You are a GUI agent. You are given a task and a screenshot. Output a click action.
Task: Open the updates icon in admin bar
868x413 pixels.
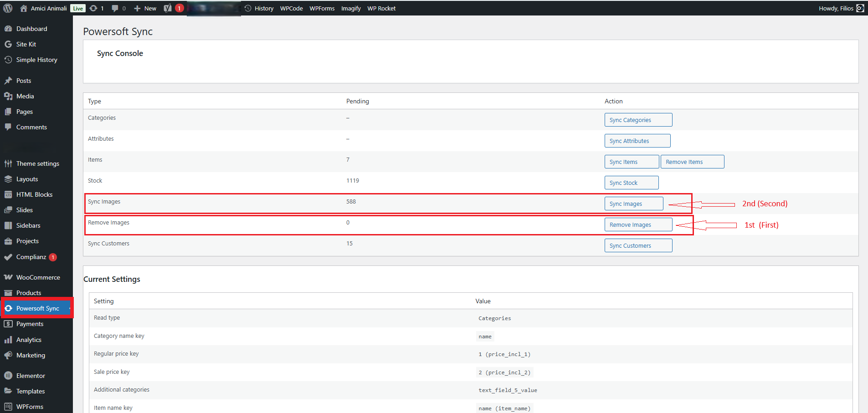[94, 8]
